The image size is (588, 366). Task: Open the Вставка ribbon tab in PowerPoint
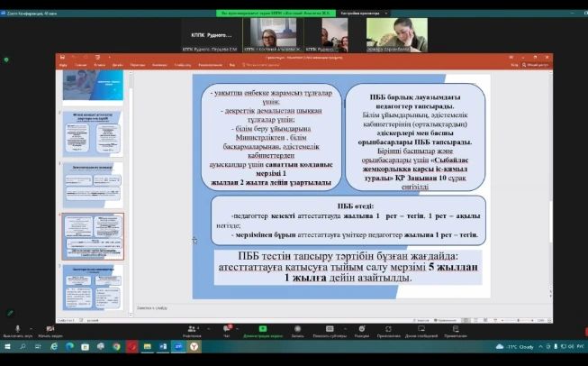(x=99, y=66)
